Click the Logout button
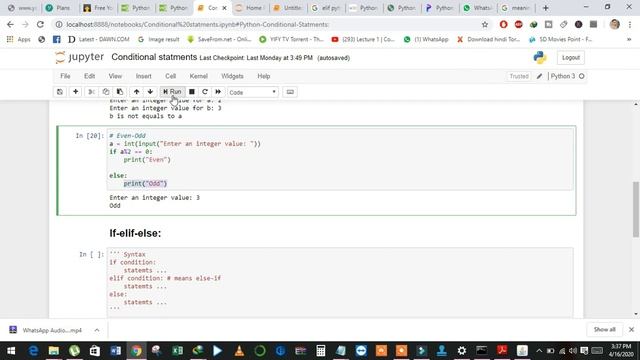Viewport: 640px width, 360px height. [x=571, y=58]
